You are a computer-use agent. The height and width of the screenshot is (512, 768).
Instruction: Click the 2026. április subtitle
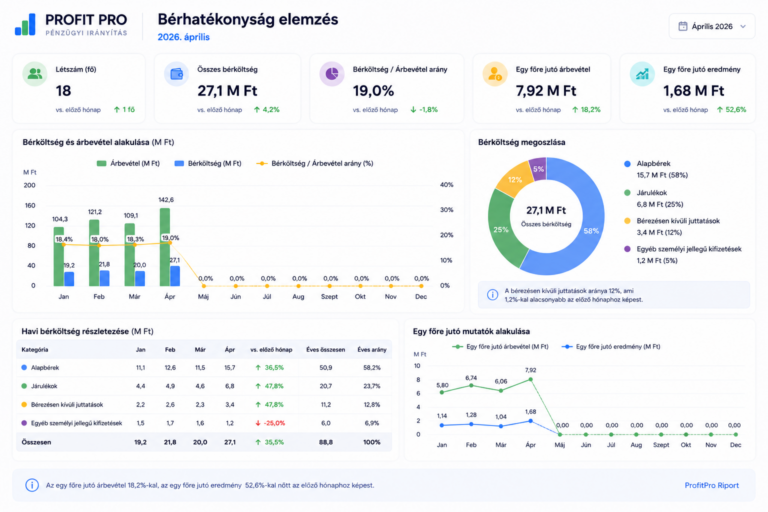[184, 37]
